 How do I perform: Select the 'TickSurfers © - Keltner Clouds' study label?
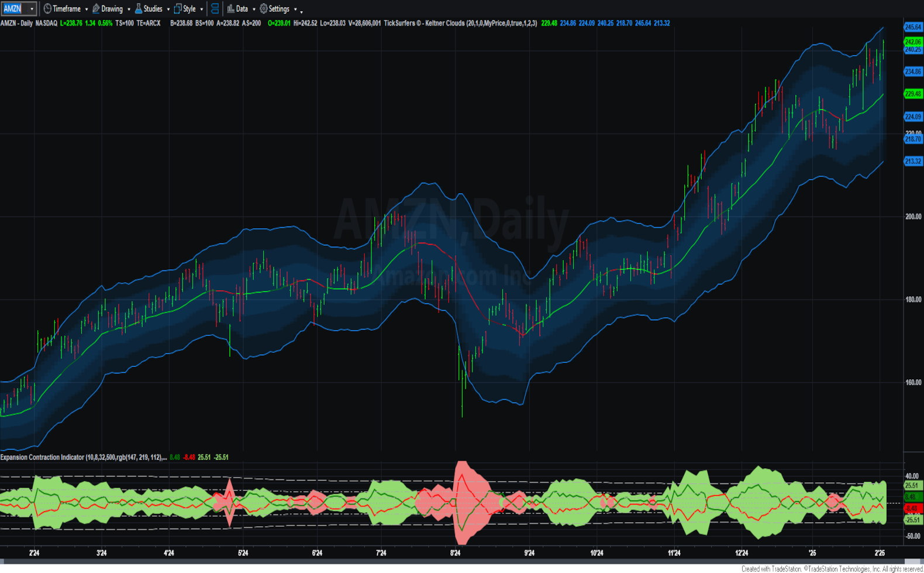tap(424, 23)
